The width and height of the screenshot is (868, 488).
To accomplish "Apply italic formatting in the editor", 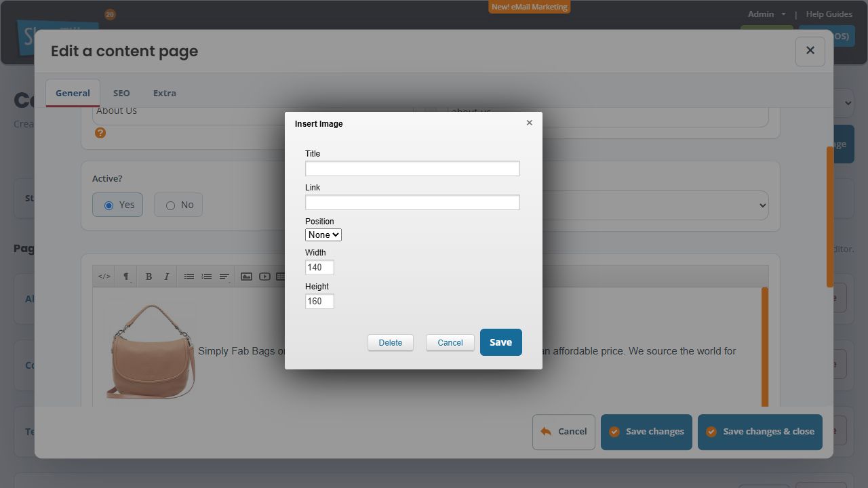I will (x=166, y=277).
